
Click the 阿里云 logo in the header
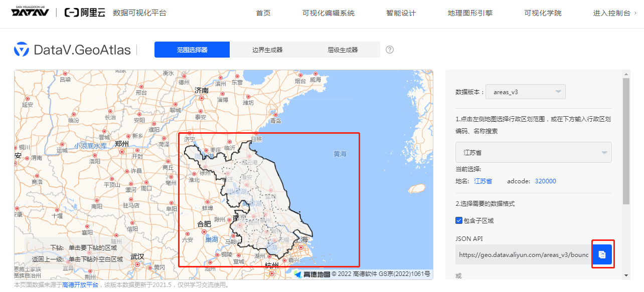point(85,13)
